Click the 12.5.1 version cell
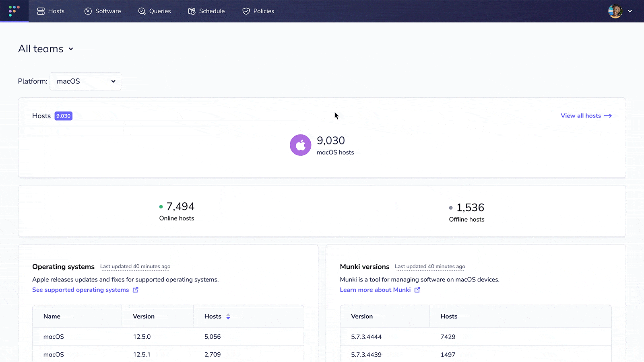644x362 pixels. [x=142, y=354]
